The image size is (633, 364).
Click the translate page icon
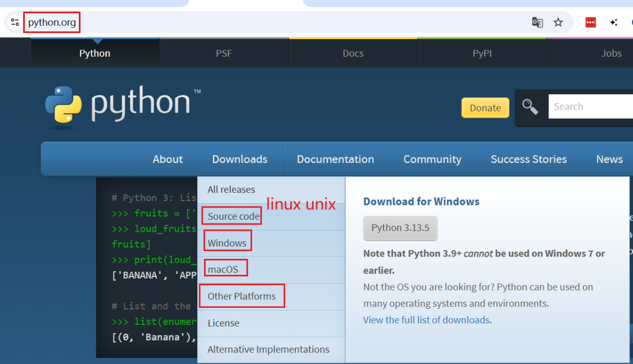click(537, 22)
